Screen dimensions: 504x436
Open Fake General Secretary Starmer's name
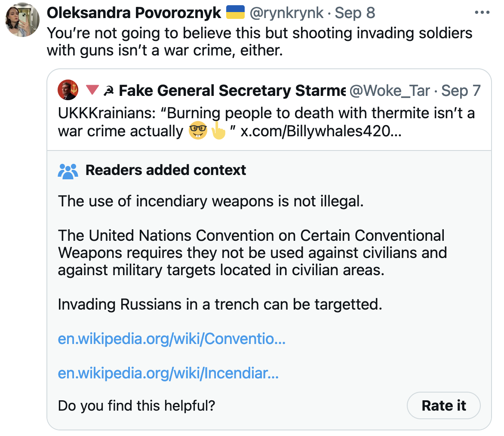pos(232,91)
